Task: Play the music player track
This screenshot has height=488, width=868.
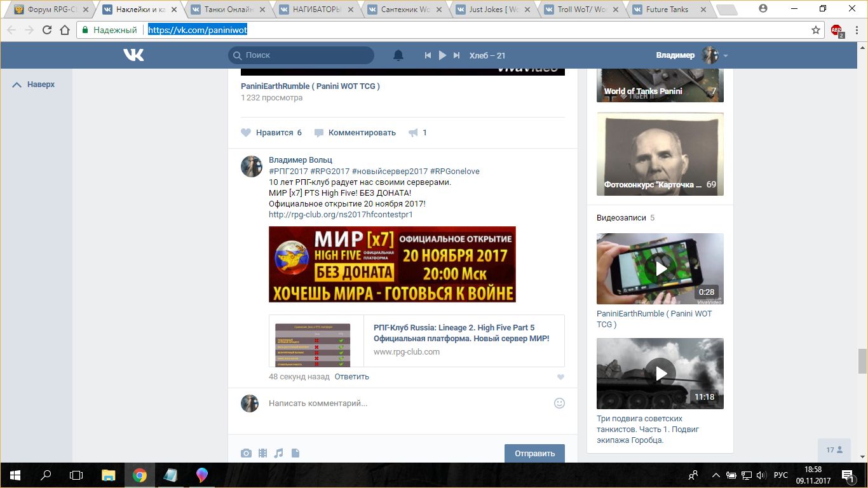Action: (x=442, y=55)
